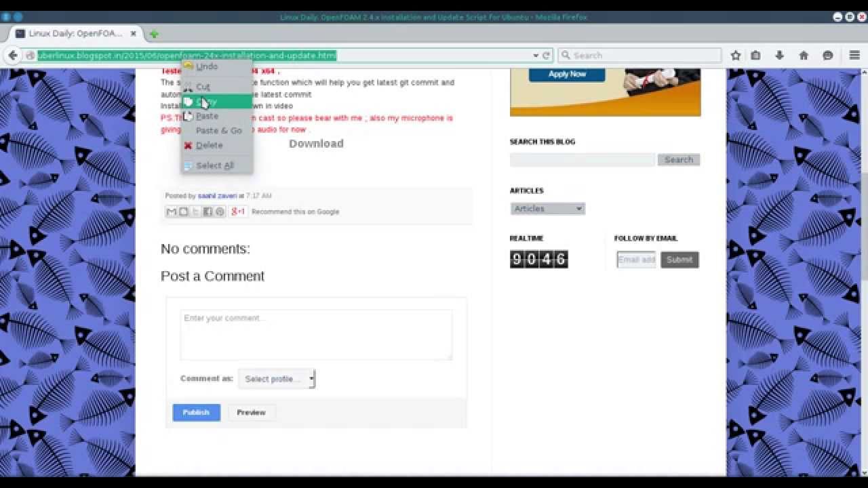Close the Linux Daily tab

(x=134, y=33)
